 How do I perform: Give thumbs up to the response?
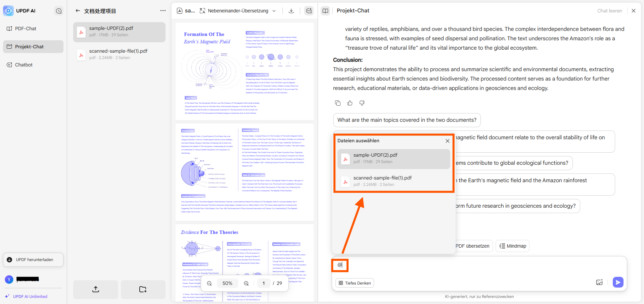click(350, 103)
